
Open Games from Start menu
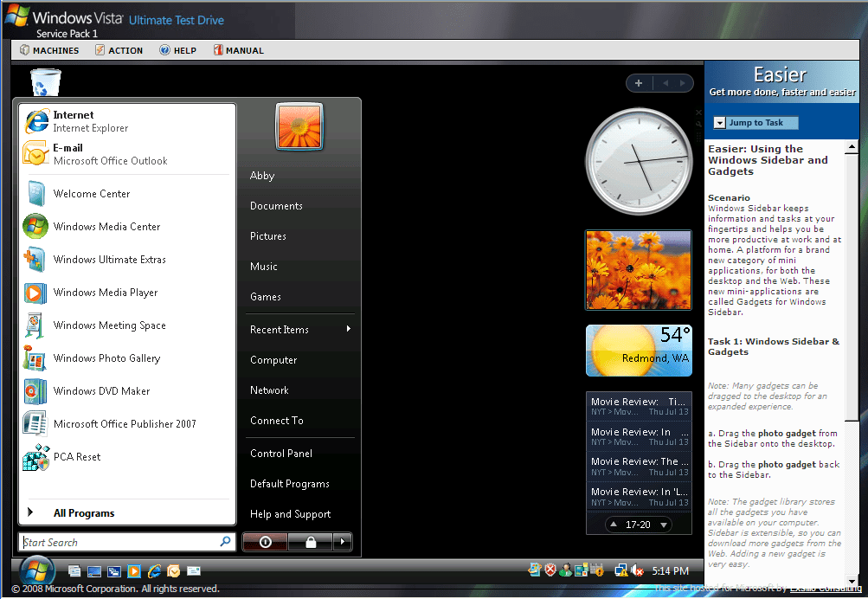click(299, 297)
